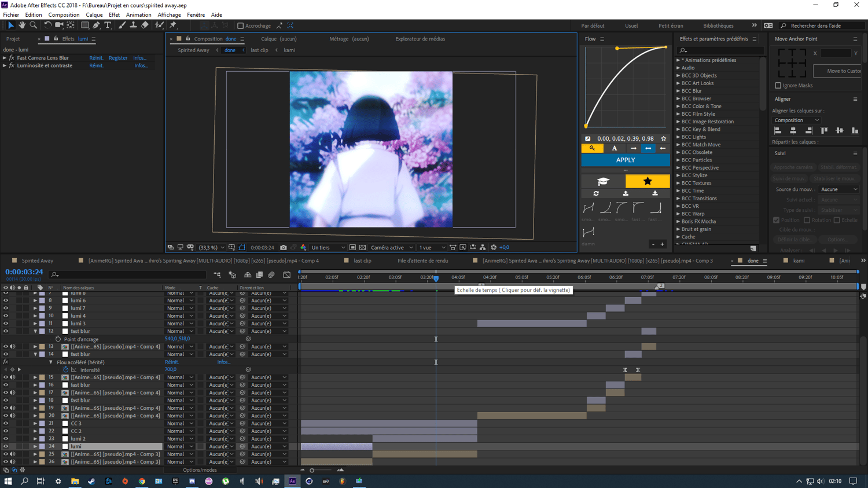Collapse layer 12 fast blur properties
This screenshot has height=488, width=868.
(35, 332)
